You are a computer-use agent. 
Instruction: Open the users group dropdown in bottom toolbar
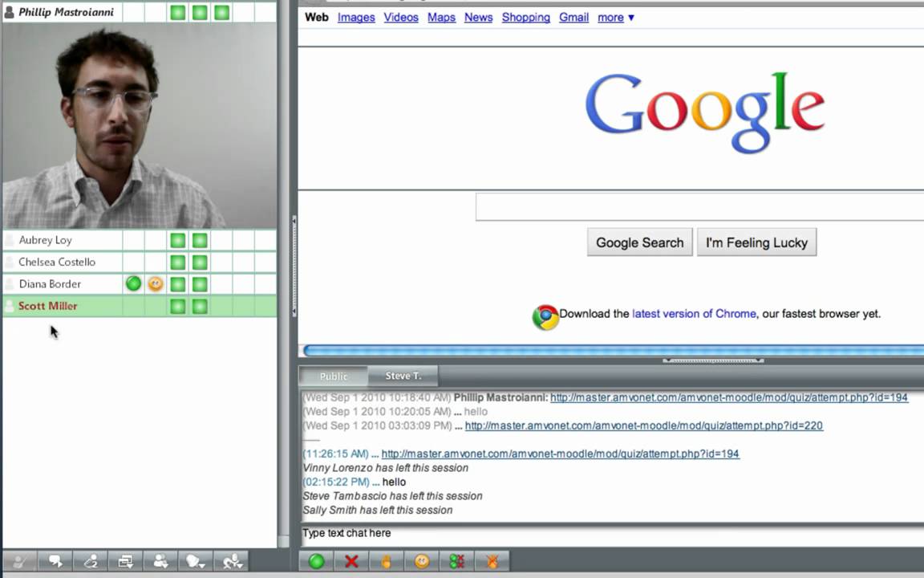point(161,561)
